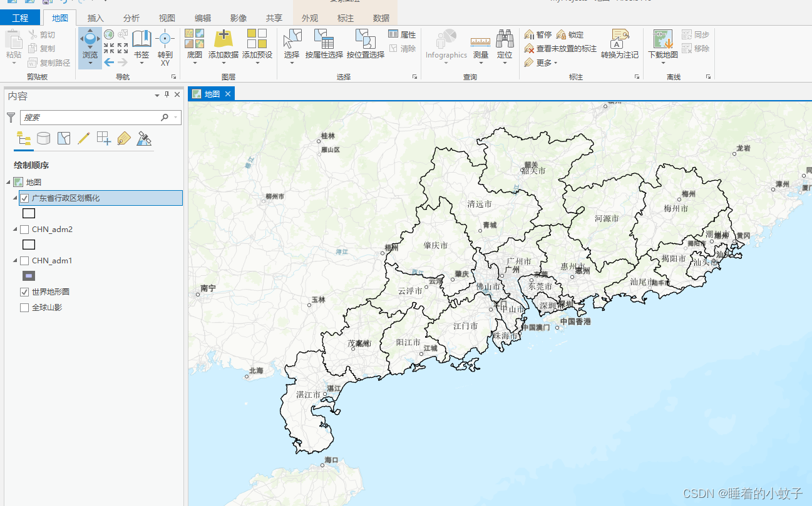Collapse the 广东省行政区划概化 layer expander
This screenshot has height=506, width=812.
tap(16, 198)
